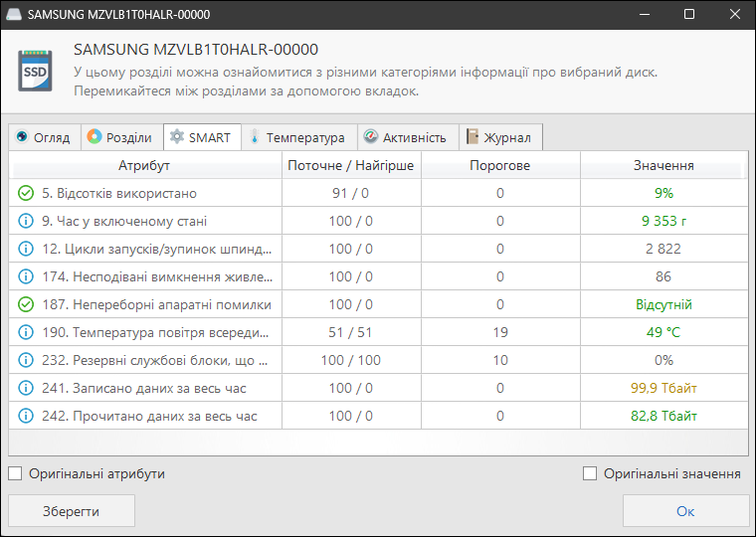Click the SSD drive icon in header
The width and height of the screenshot is (756, 537).
35,71
